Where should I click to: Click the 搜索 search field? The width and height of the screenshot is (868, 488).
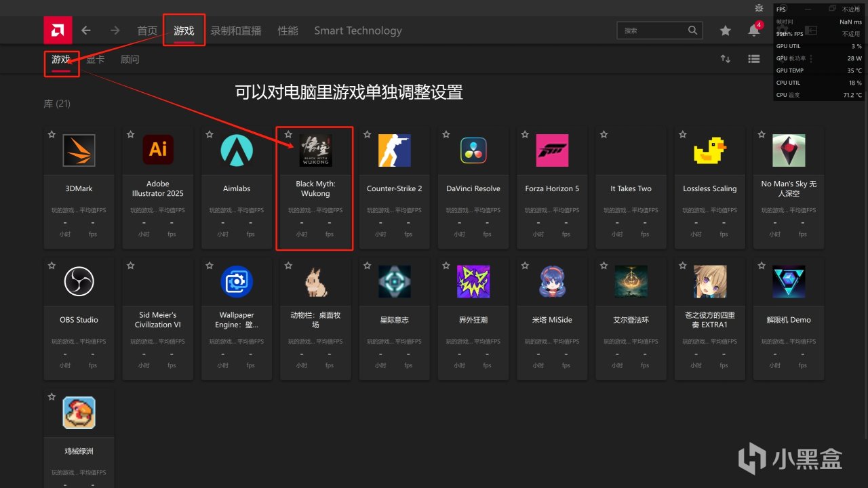pyautogui.click(x=659, y=30)
